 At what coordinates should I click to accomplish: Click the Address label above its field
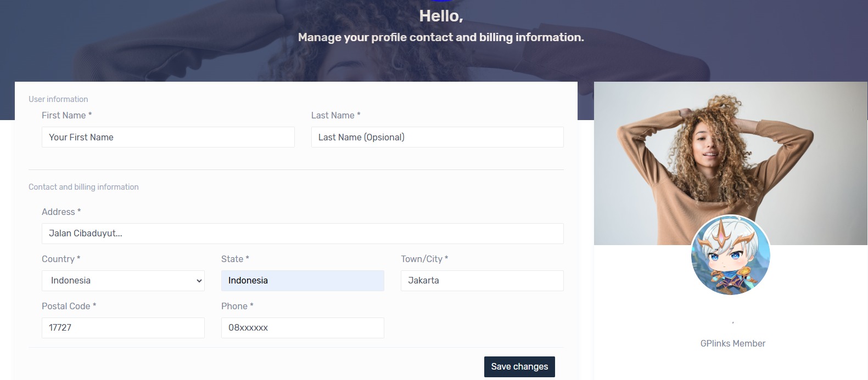tap(61, 212)
